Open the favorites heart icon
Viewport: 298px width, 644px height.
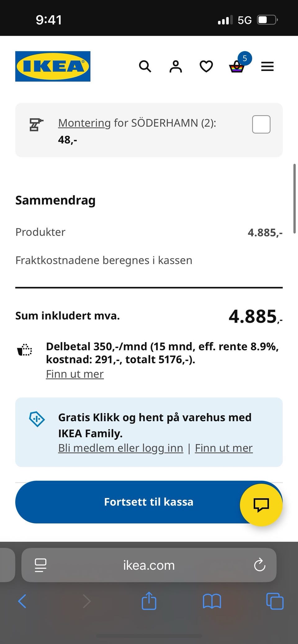point(206,66)
